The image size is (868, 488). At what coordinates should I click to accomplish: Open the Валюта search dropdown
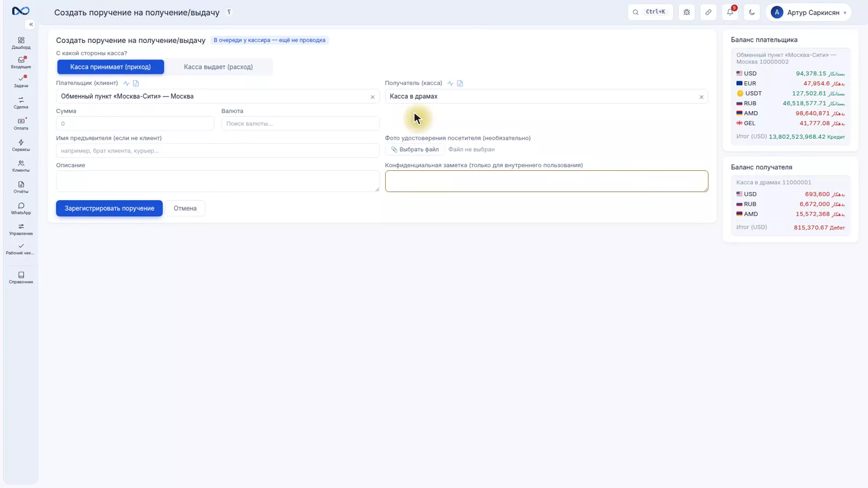click(301, 124)
